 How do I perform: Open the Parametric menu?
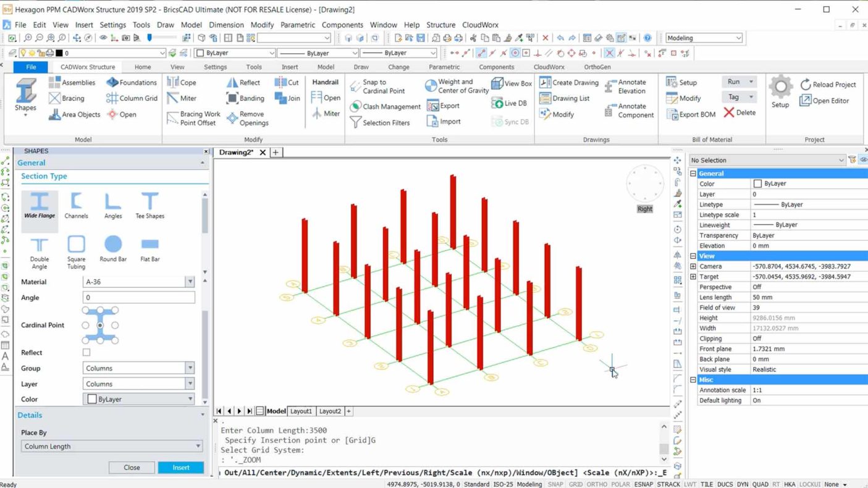click(x=298, y=25)
